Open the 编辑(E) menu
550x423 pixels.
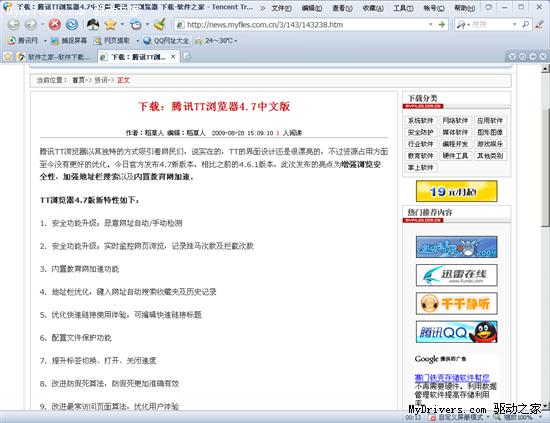click(312, 8)
